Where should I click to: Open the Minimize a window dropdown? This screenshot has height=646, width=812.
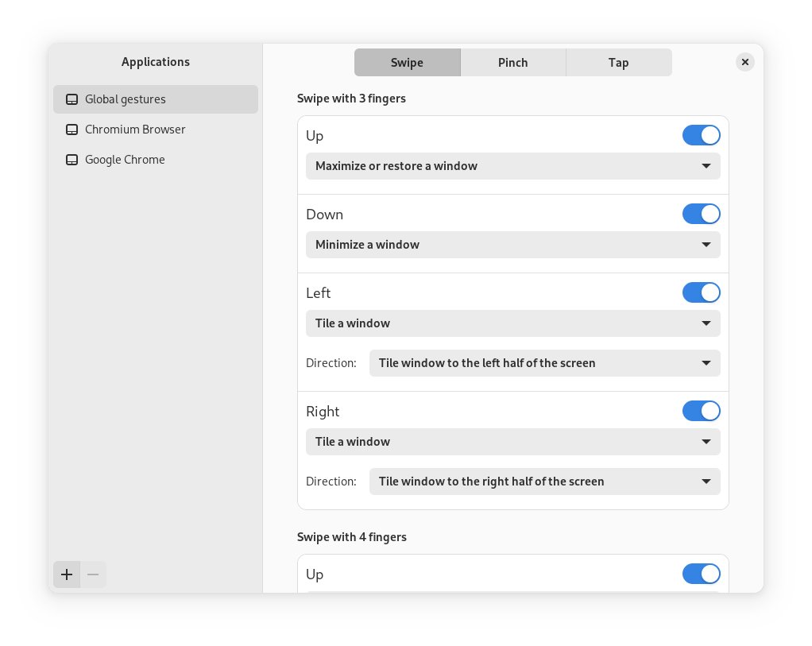512,245
